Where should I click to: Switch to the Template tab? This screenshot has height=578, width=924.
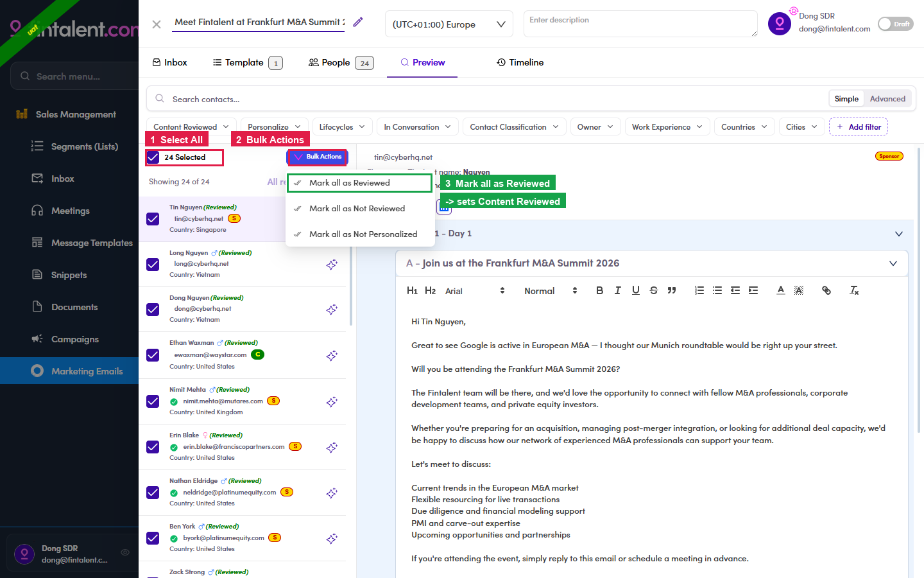point(248,62)
